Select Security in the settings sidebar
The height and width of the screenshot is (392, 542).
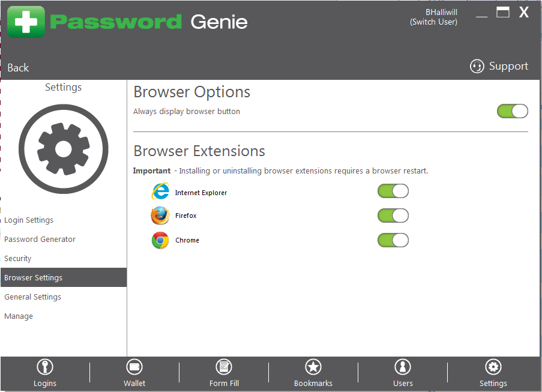pos(64,259)
